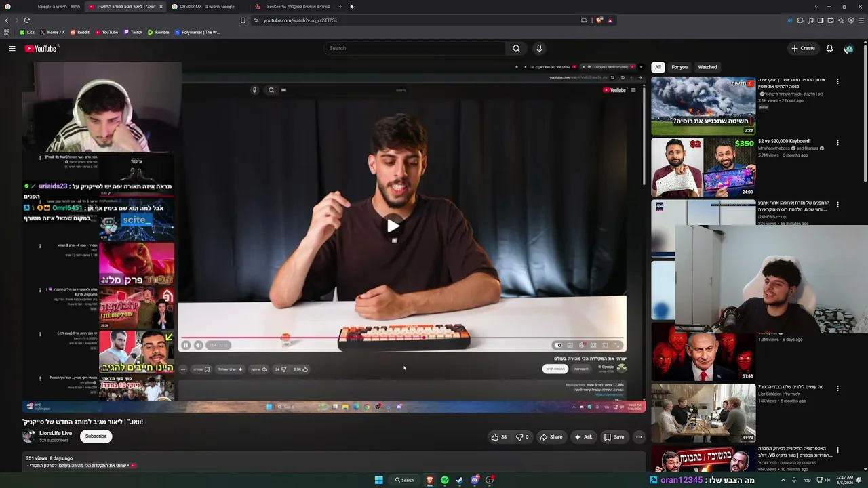Image resolution: width=868 pixels, height=488 pixels.
Task: Reload the page in the browser
Action: (26, 20)
